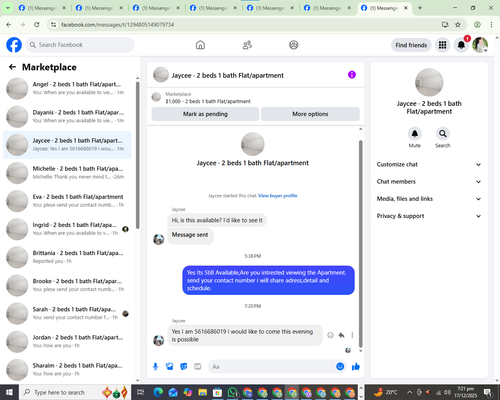The image size is (500, 400).
Task: Open tab search dropdown in Chrome
Action: (x=8, y=8)
